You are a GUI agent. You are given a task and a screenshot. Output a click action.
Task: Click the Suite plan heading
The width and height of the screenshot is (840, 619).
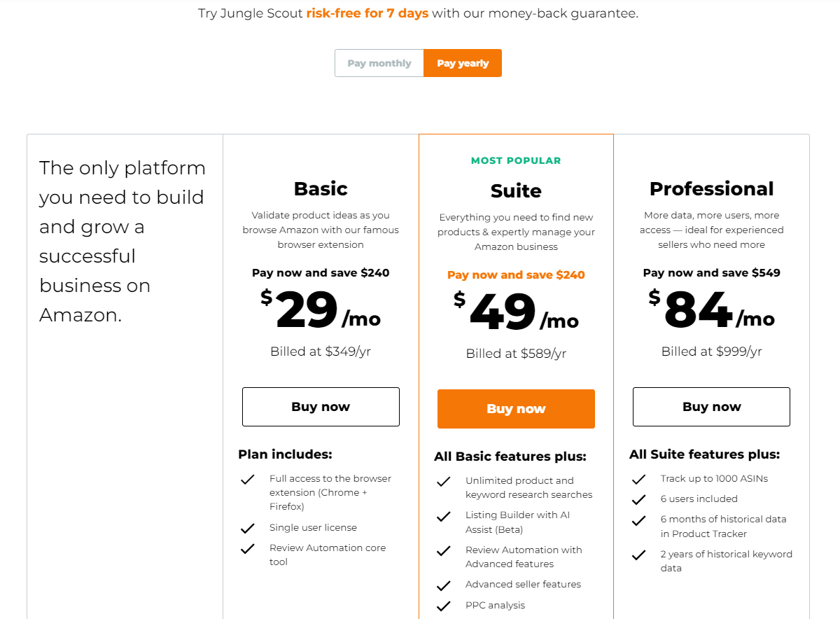(x=516, y=191)
